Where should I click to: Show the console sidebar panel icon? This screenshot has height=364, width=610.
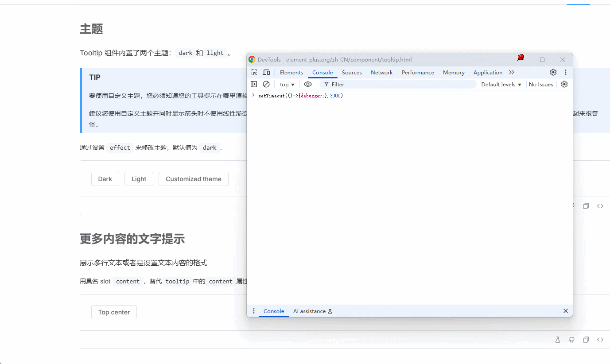[254, 84]
